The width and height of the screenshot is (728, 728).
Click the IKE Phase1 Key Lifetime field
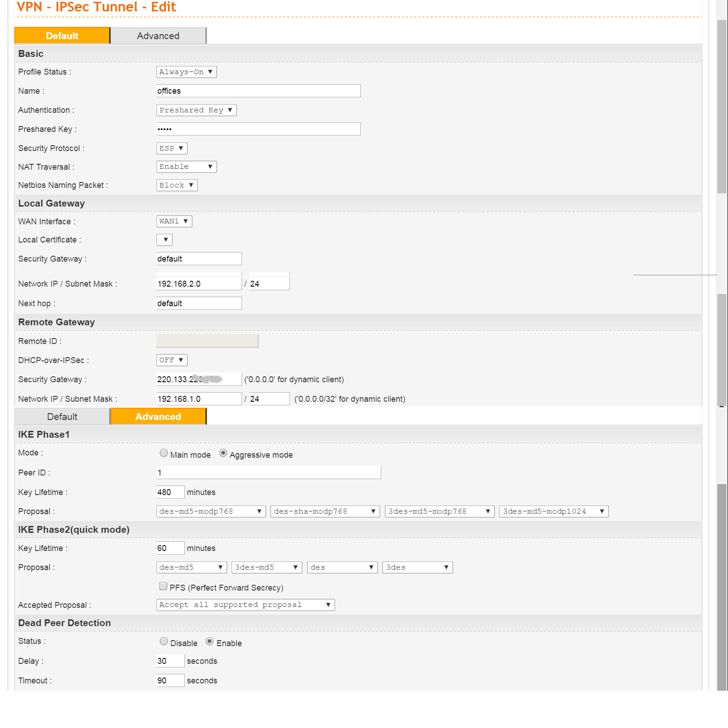point(170,492)
